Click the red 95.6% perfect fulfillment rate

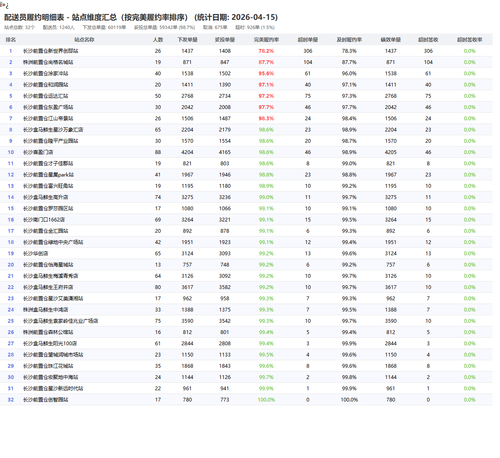tap(266, 74)
